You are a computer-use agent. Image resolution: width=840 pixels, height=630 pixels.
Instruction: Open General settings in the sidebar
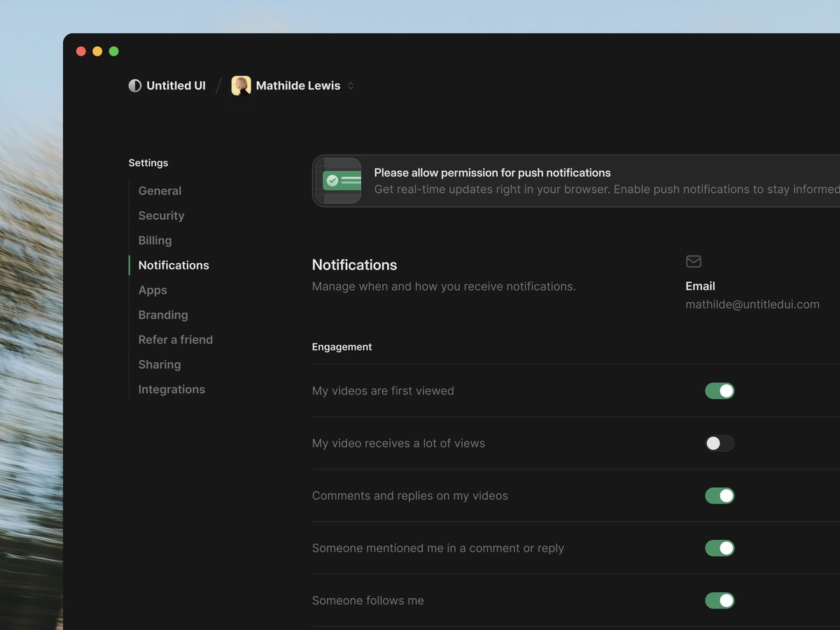(160, 190)
